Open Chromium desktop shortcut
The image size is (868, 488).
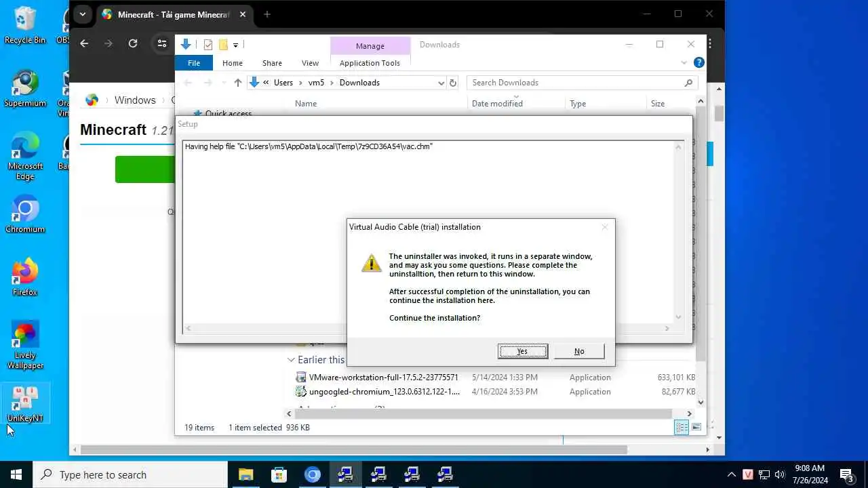click(25, 215)
